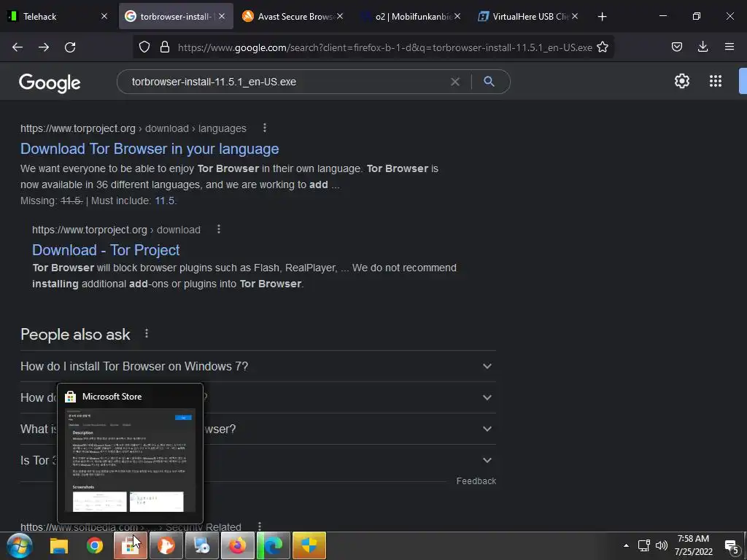This screenshot has height=560, width=747.
Task: Click the Feedback link
Action: (x=476, y=481)
